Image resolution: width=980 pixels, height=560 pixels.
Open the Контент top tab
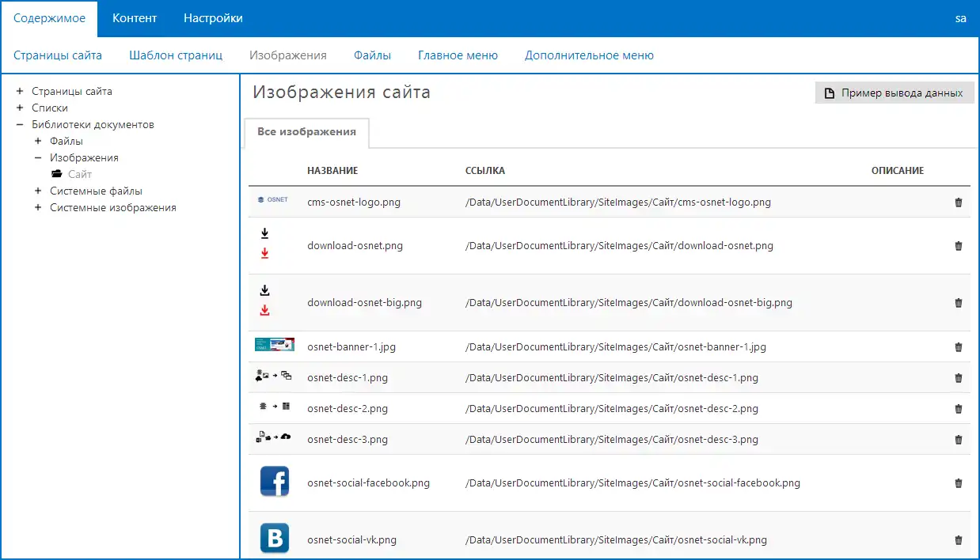tap(135, 18)
